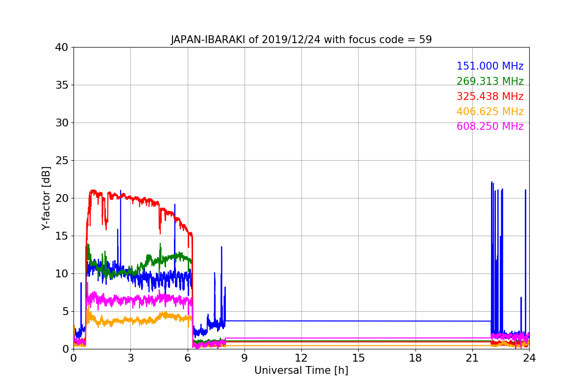This screenshot has width=588, height=392.
Task: Click the x-axis tick label 21
Action: click(x=472, y=358)
